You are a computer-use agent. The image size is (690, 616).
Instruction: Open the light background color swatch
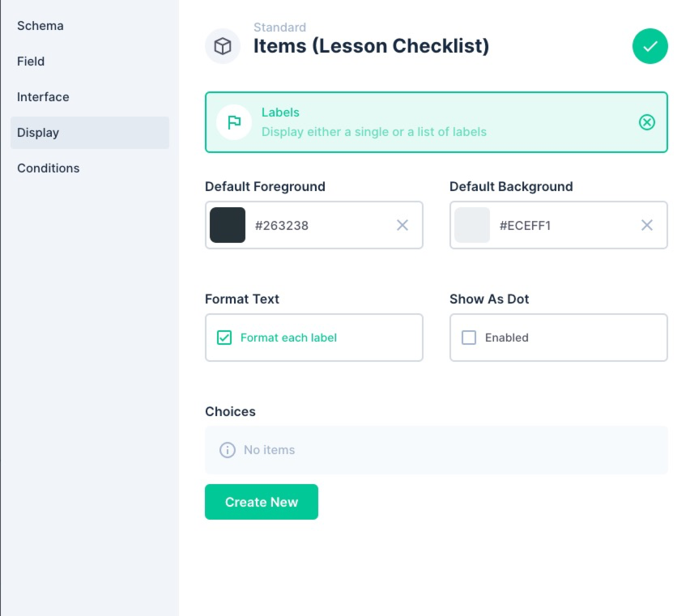tap(472, 225)
